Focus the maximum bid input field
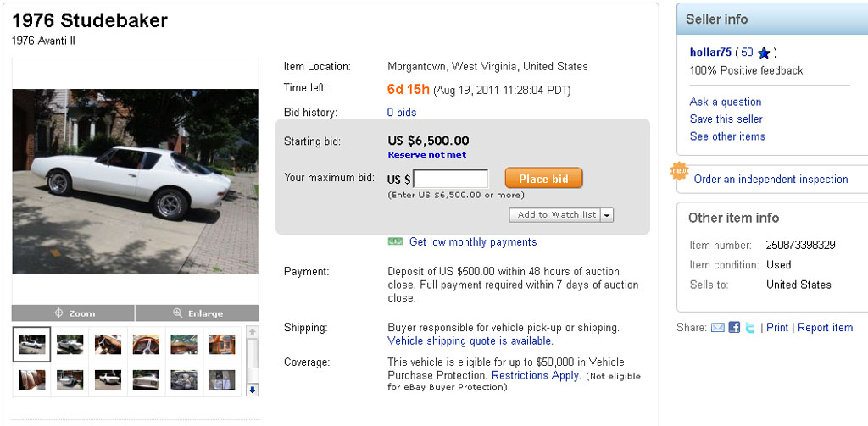Screen dimensions: 868x426 point(450,179)
